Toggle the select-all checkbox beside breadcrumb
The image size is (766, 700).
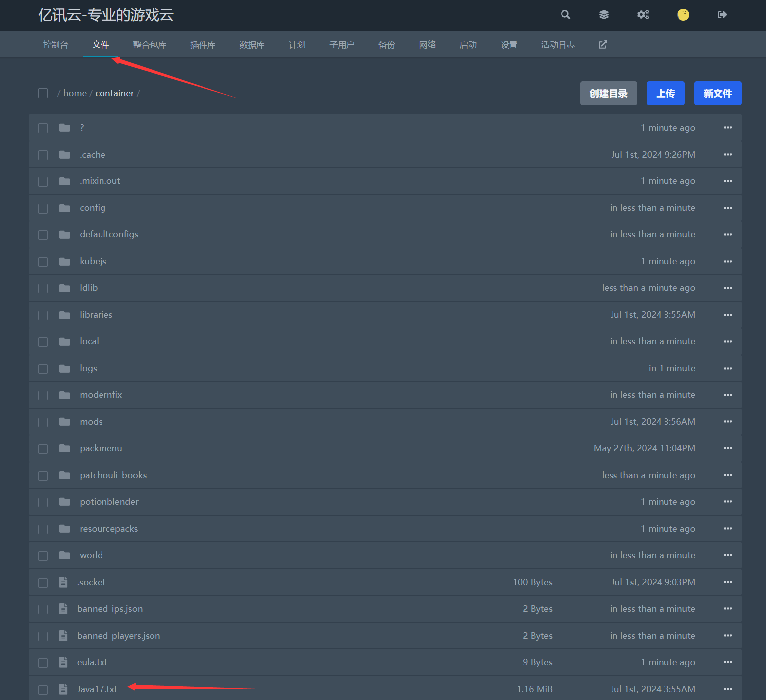pos(43,93)
